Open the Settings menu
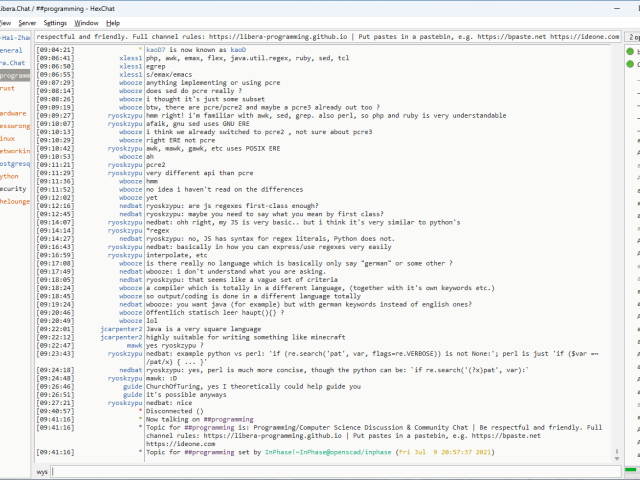The height and width of the screenshot is (480, 640). point(56,22)
